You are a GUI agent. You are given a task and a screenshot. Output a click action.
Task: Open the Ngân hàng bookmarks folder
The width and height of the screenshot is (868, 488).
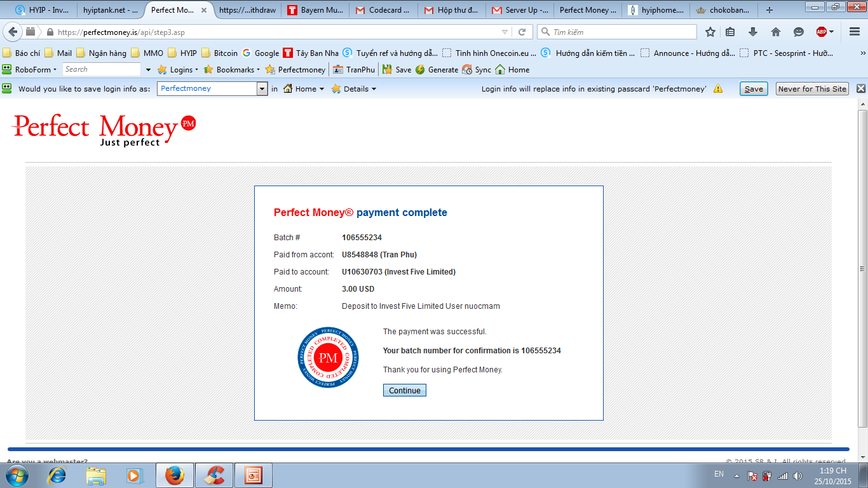point(101,53)
